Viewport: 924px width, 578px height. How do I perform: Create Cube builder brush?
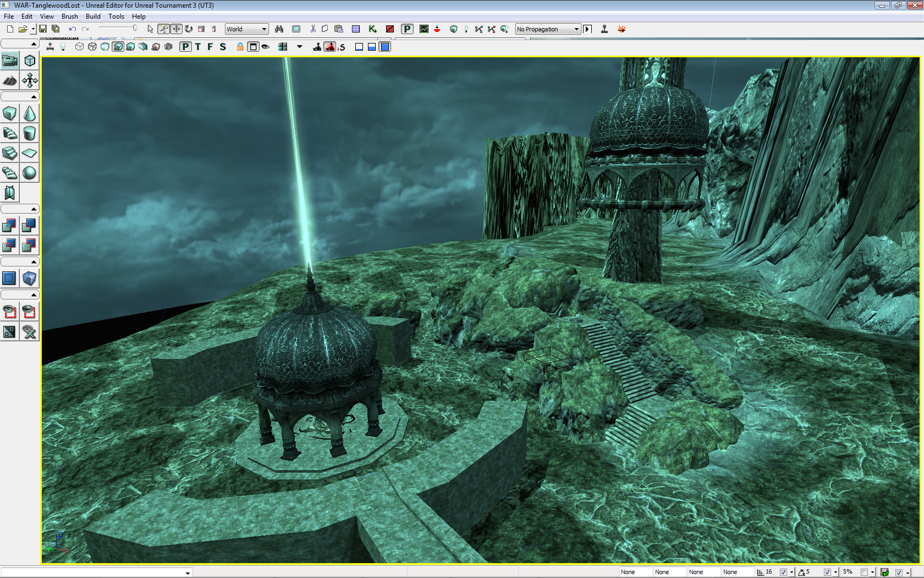click(10, 114)
